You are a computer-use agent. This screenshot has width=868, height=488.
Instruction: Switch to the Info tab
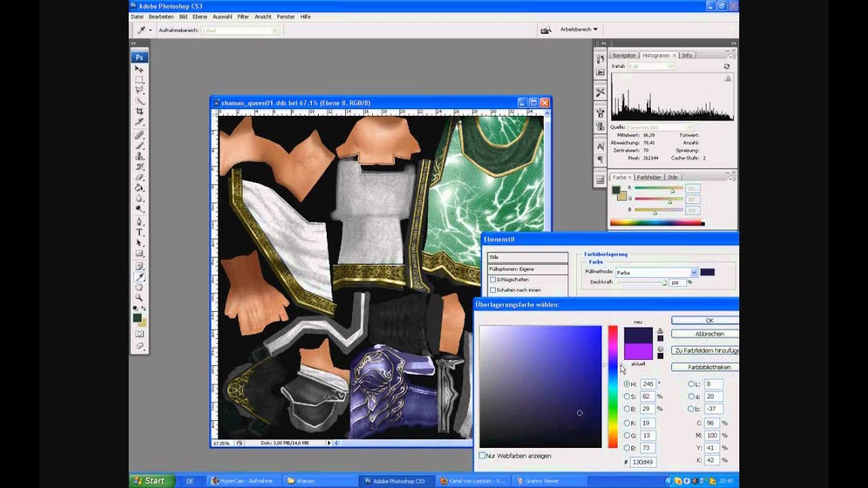[687, 55]
